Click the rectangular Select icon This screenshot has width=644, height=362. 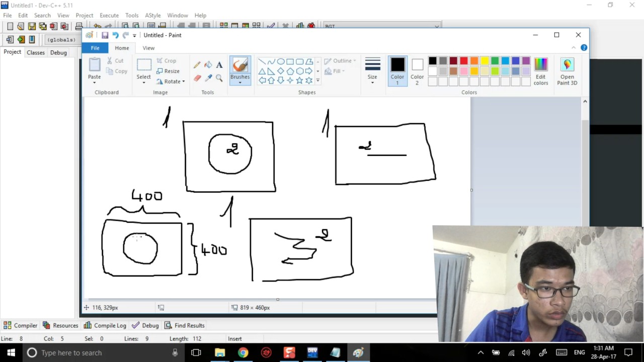(144, 65)
